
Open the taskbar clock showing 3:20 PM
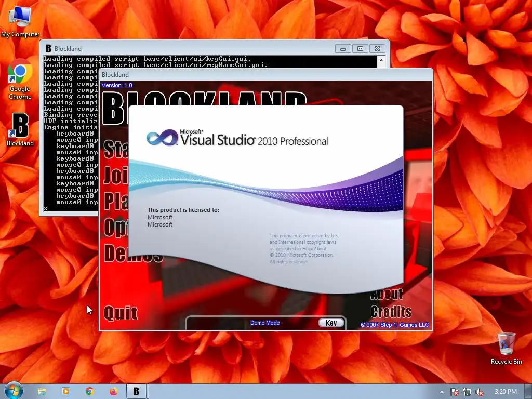pos(506,392)
